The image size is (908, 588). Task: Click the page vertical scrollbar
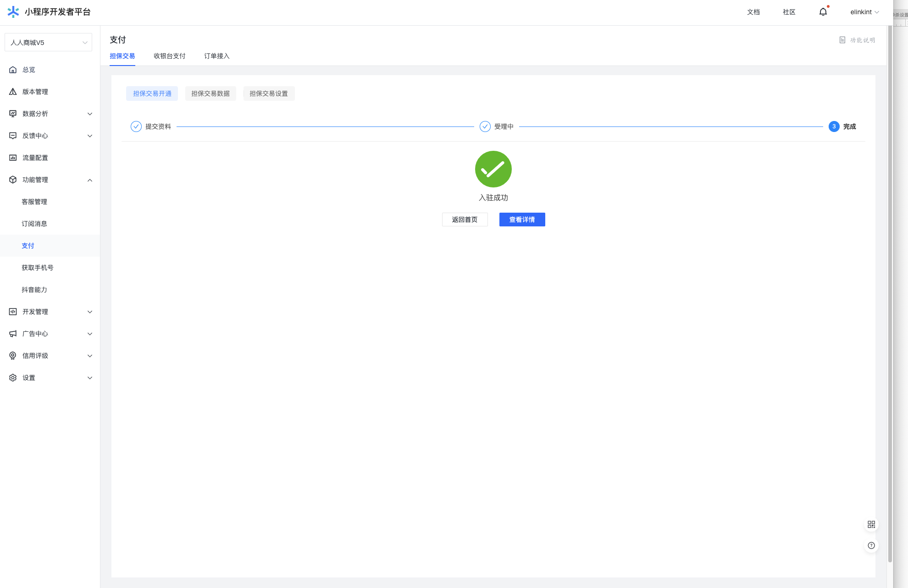pyautogui.click(x=890, y=293)
